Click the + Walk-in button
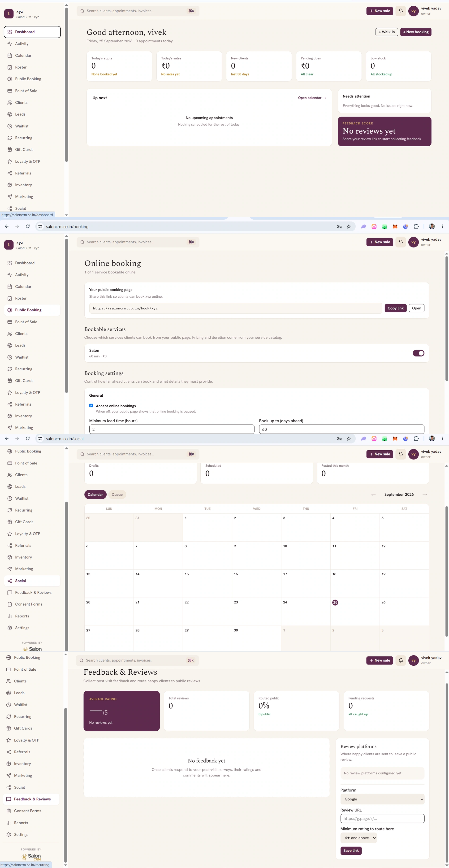The width and height of the screenshot is (449, 868). pyautogui.click(x=387, y=32)
